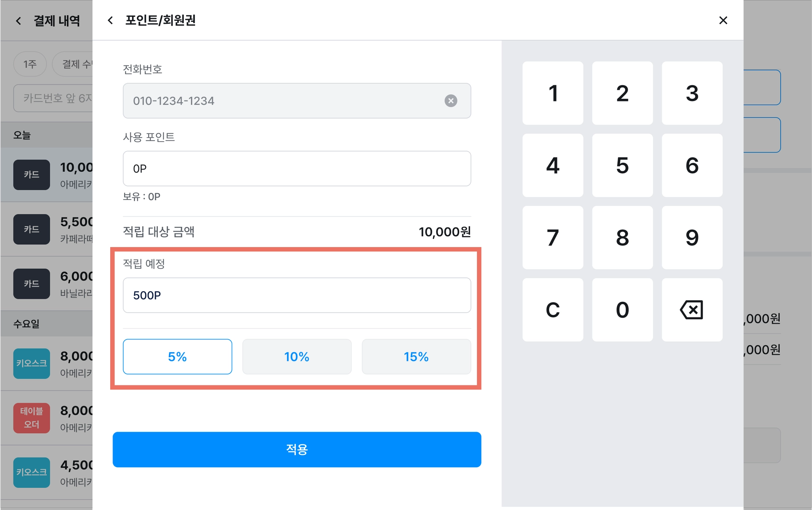812x510 pixels.
Task: Open the 결제 수단 filter chip
Action: tap(73, 64)
